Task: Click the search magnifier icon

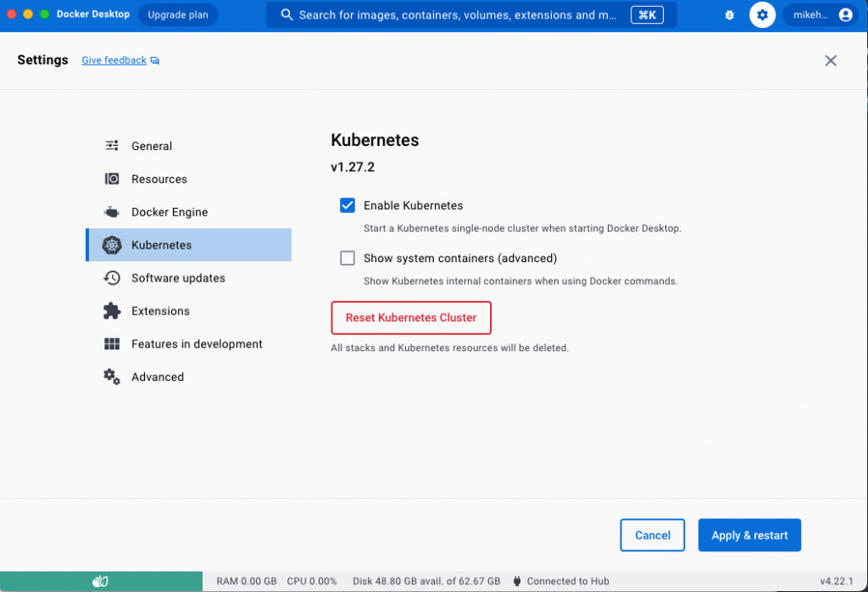Action: tap(287, 14)
